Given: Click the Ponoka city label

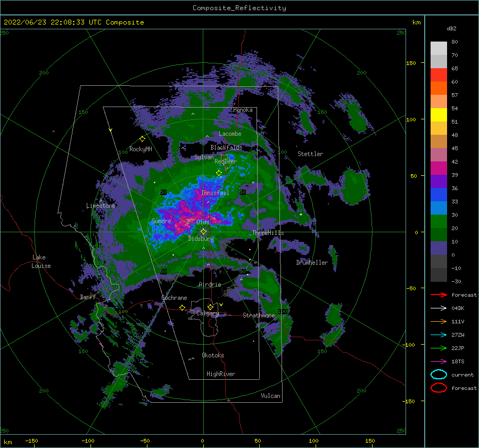Looking at the screenshot, I should click(x=243, y=110).
